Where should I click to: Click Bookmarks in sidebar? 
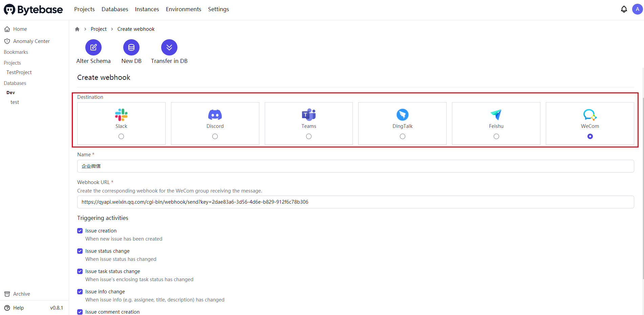point(16,52)
